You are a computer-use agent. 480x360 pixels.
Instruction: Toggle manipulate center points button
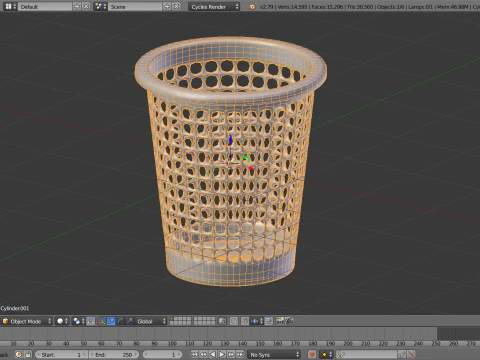(x=91, y=321)
